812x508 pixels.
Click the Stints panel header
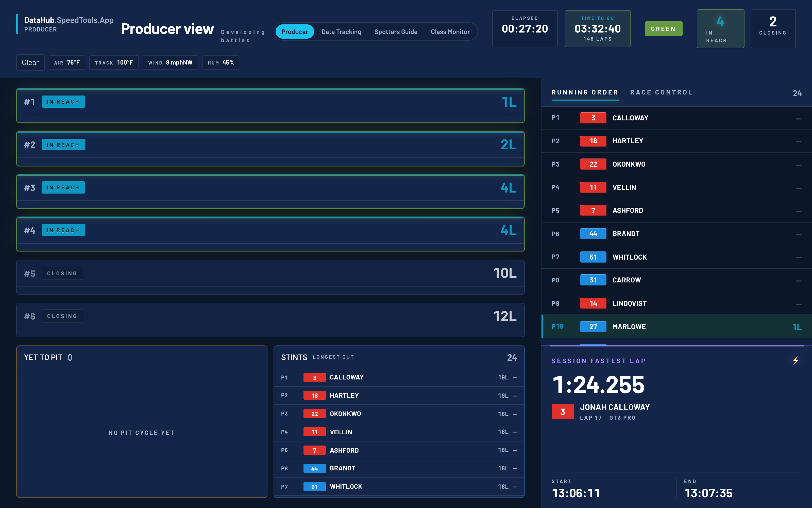(399, 357)
